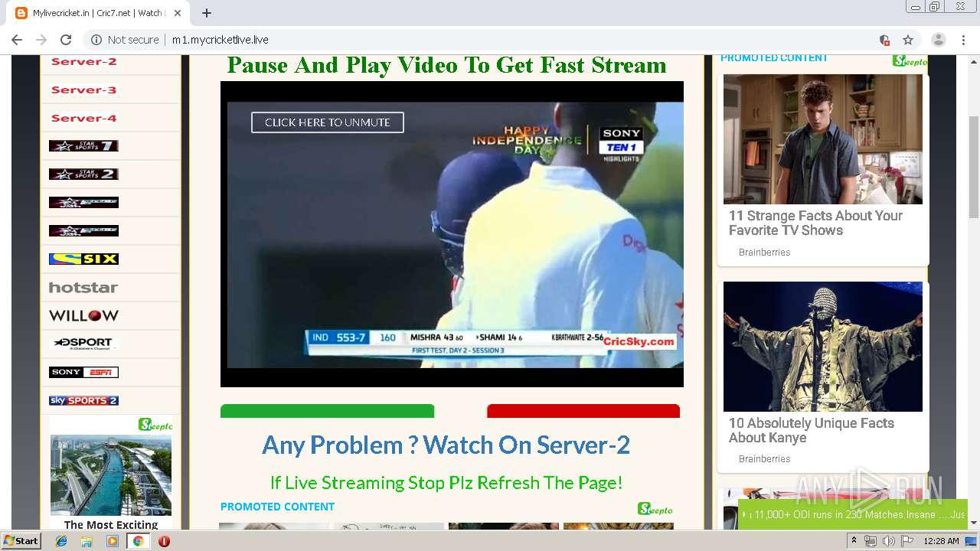Screen dimensions: 980x551
Task: Click the Mylivecricket.in browser tab
Action: 98,13
